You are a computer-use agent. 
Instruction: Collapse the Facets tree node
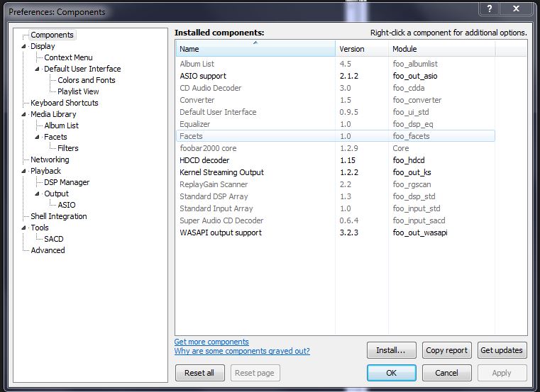(37, 137)
